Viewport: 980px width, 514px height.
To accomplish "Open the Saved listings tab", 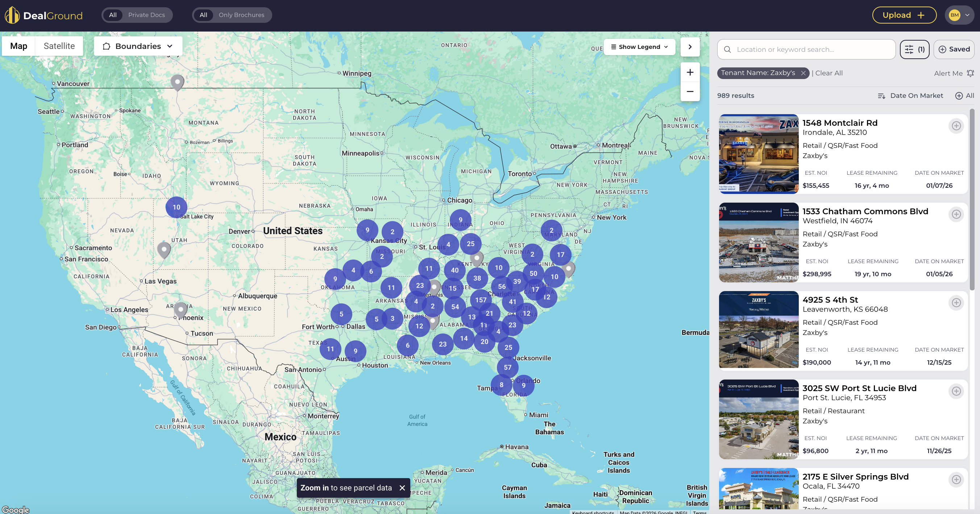I will click(954, 49).
